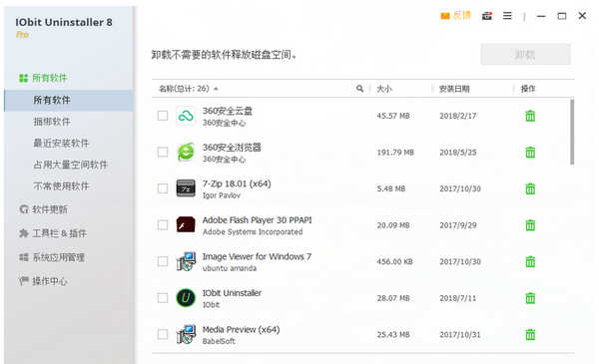Tick Image Viewer for Windows 7 checkbox

tap(163, 261)
